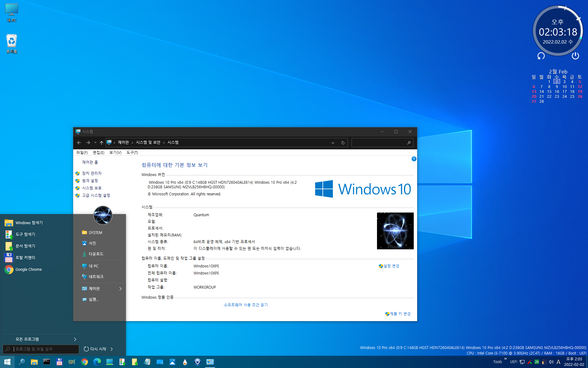
Task: Click breadcrumb arrow after 제어판
Action: click(x=132, y=143)
